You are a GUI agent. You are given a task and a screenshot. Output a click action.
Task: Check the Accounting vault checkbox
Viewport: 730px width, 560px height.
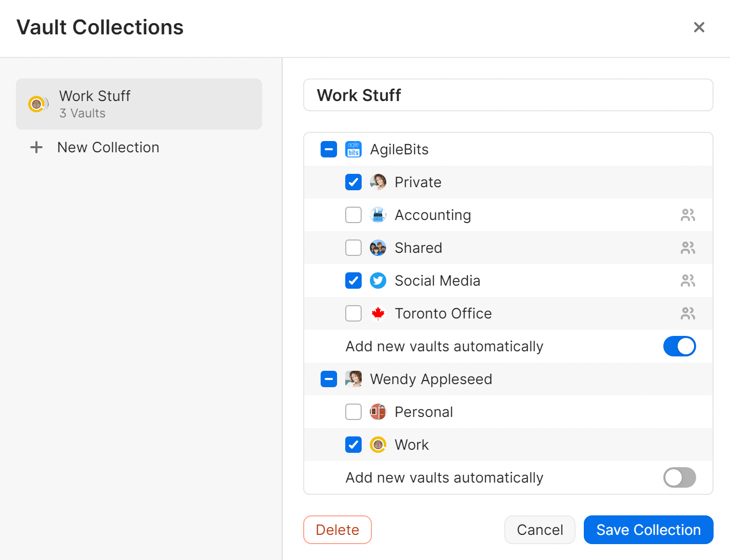pos(353,215)
